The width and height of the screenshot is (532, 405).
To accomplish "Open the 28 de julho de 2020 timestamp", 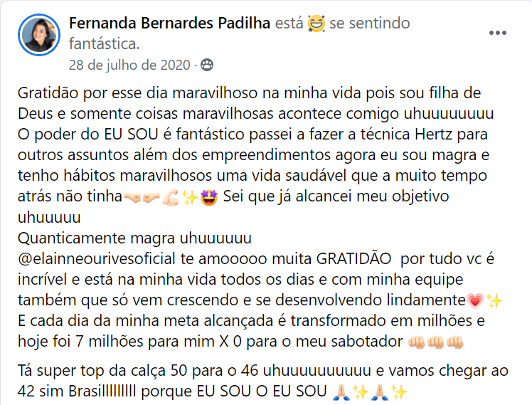I will click(129, 65).
